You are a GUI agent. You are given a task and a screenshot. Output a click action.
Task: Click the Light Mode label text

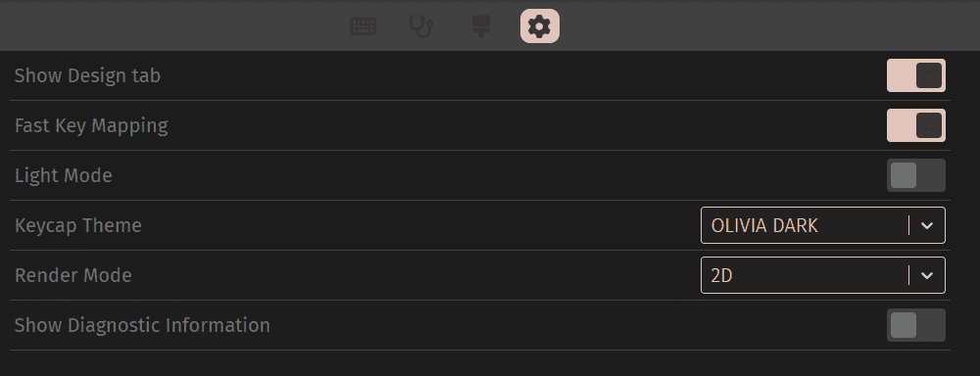pos(63,175)
